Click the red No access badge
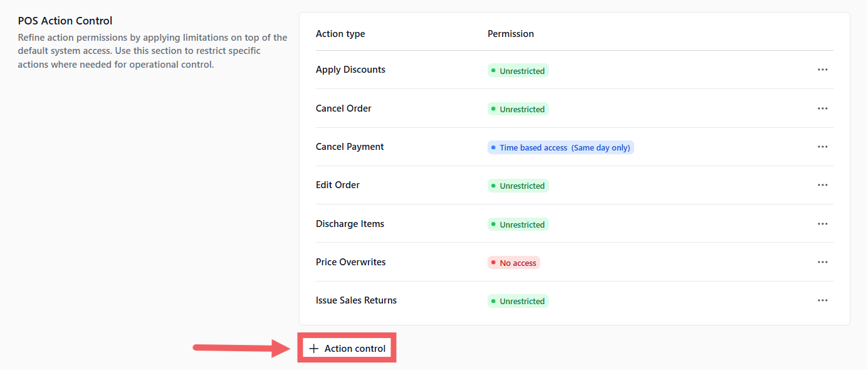Screen dimensions: 868x370 pyautogui.click(x=513, y=263)
